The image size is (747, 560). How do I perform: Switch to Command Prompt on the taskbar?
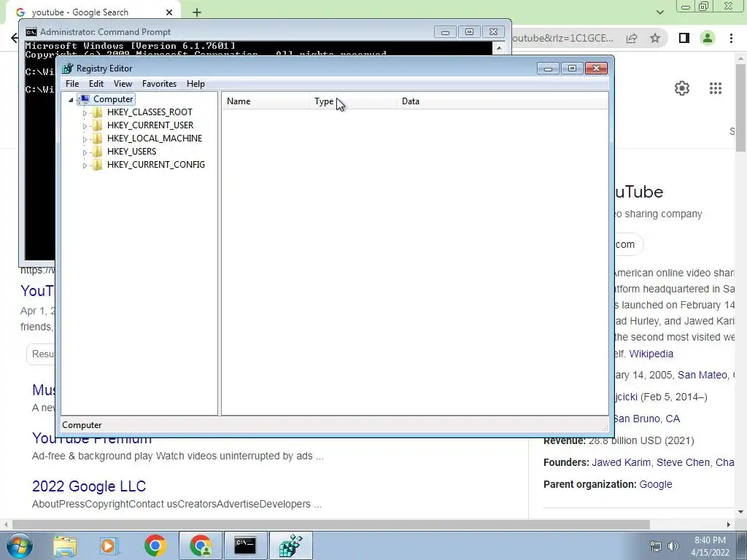(x=245, y=545)
